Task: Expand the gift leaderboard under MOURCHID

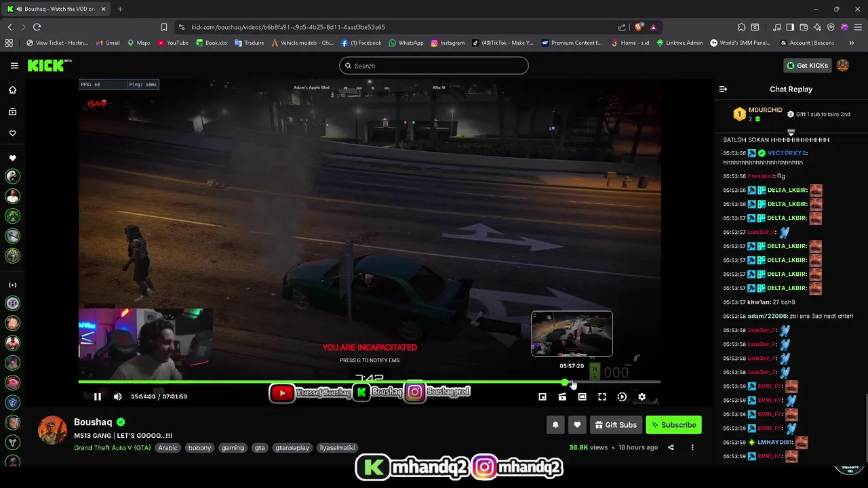Action: pyautogui.click(x=791, y=132)
